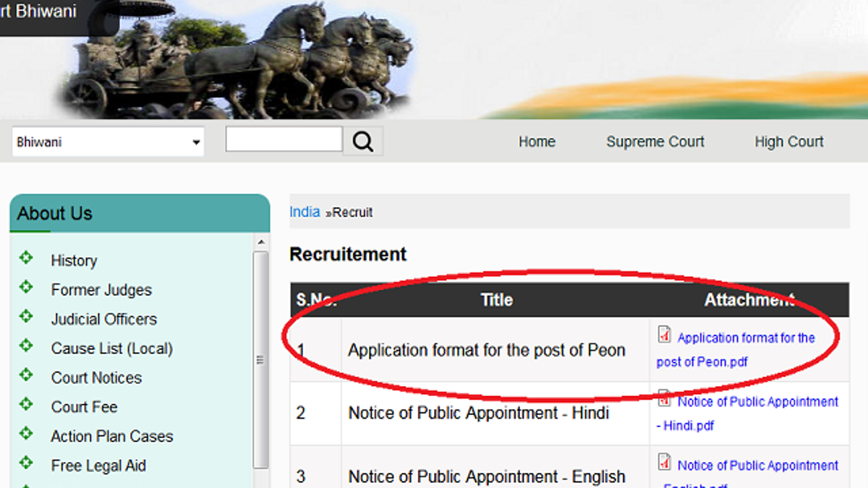Open Cause List (Local) in sidebar
868x488 pixels.
[x=111, y=348]
